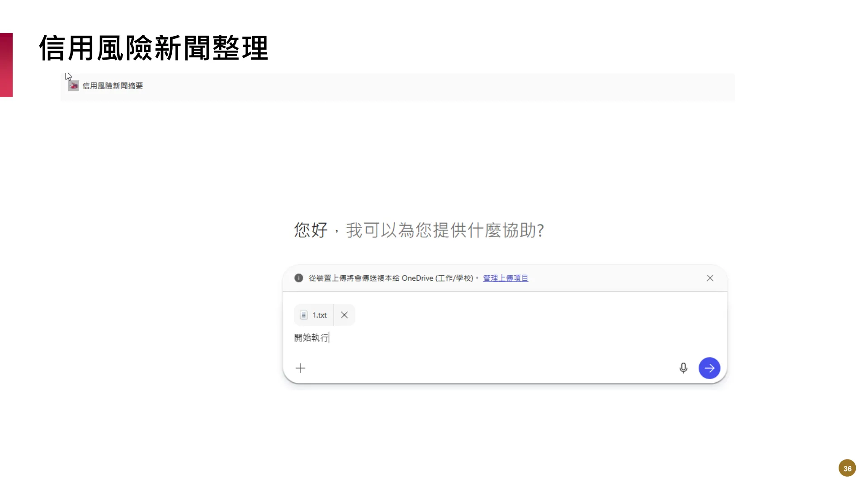Click the greeting text 您好，我可以為您提供什麼協助?
The height and width of the screenshot is (488, 868).
(x=419, y=230)
